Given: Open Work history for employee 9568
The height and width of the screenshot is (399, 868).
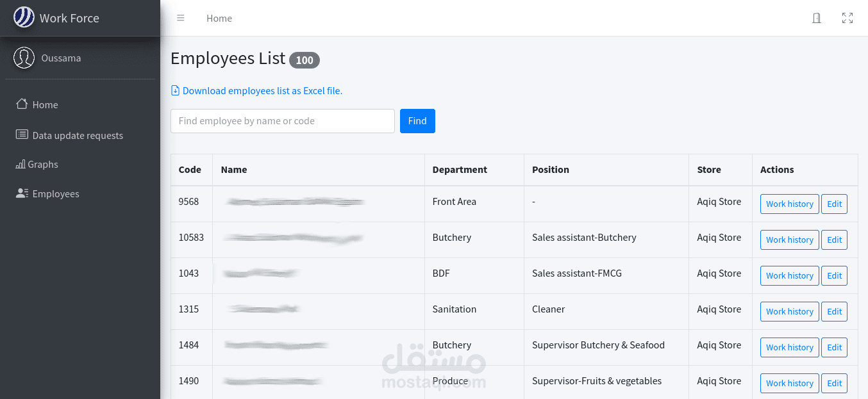Looking at the screenshot, I should (789, 204).
